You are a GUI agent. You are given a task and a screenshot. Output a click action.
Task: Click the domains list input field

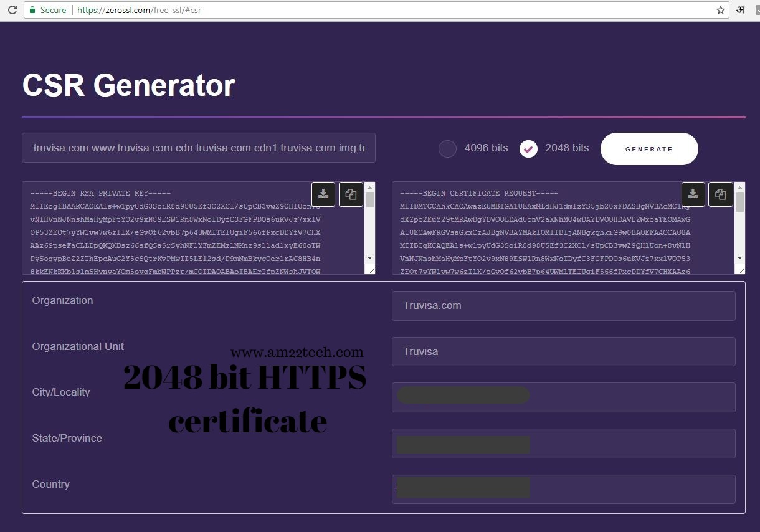coord(199,148)
